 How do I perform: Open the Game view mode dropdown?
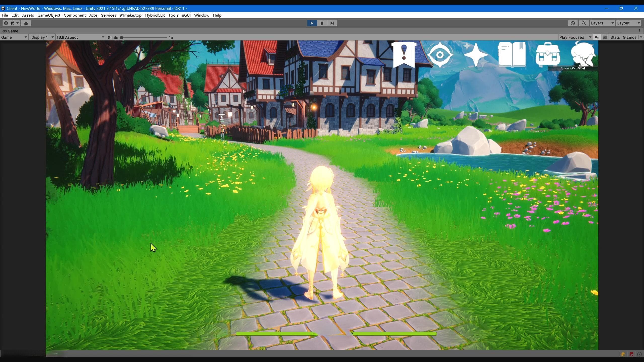click(14, 37)
